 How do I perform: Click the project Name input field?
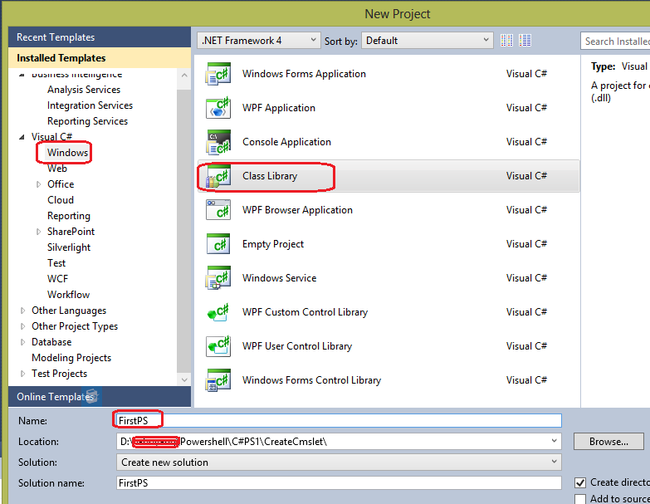tap(339, 420)
